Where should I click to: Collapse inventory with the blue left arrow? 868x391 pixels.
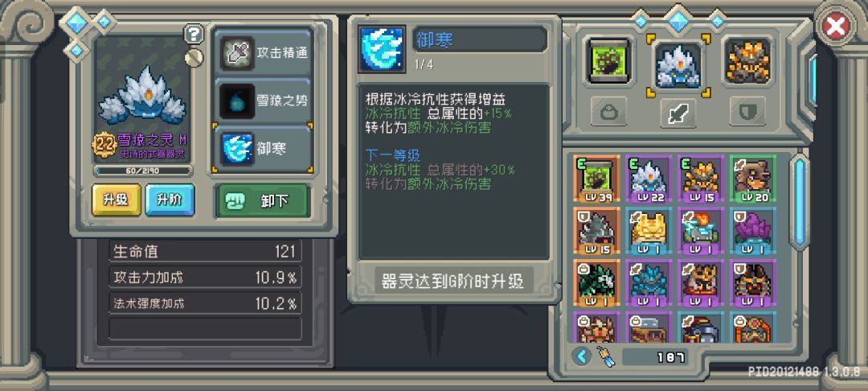(581, 356)
